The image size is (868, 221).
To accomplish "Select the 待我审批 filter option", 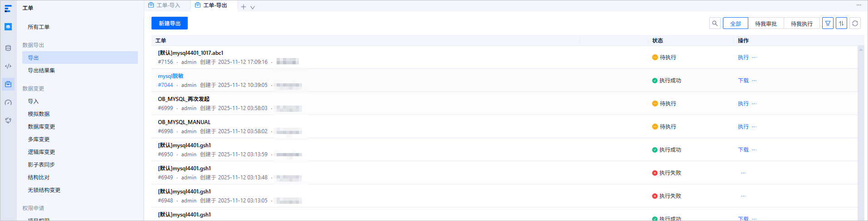I will pos(766,24).
